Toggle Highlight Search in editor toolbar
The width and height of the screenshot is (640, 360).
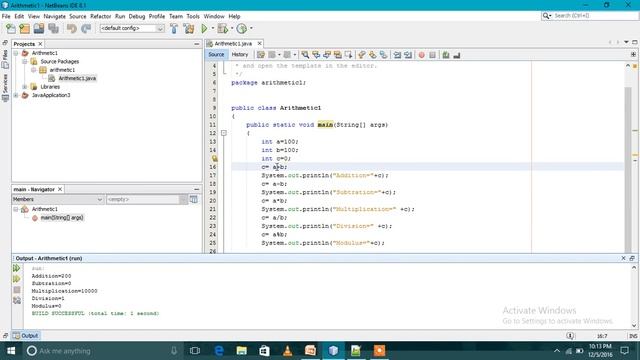338,55
